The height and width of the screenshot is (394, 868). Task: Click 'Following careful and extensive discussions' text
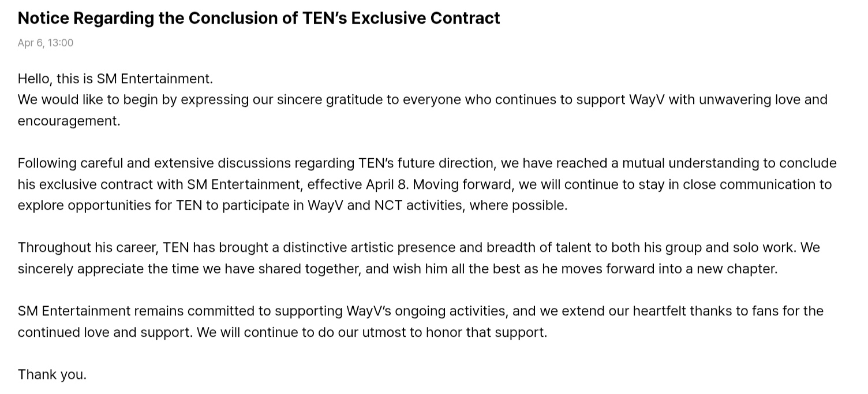[x=136, y=163]
